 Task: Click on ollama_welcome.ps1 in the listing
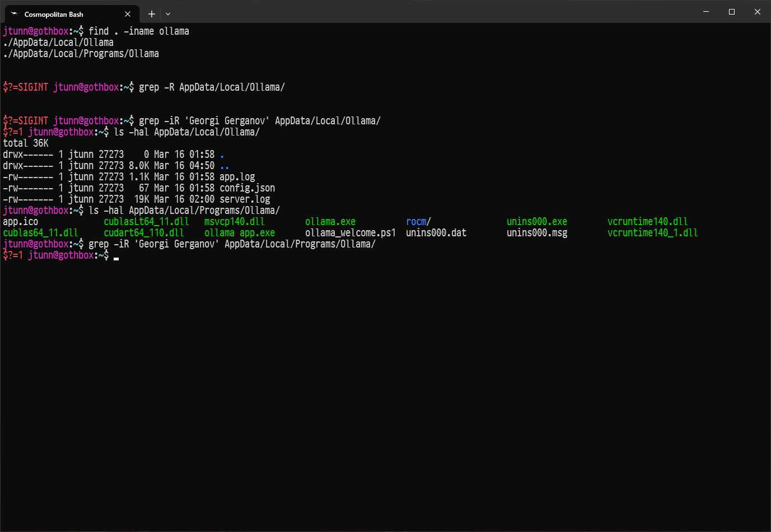point(350,233)
